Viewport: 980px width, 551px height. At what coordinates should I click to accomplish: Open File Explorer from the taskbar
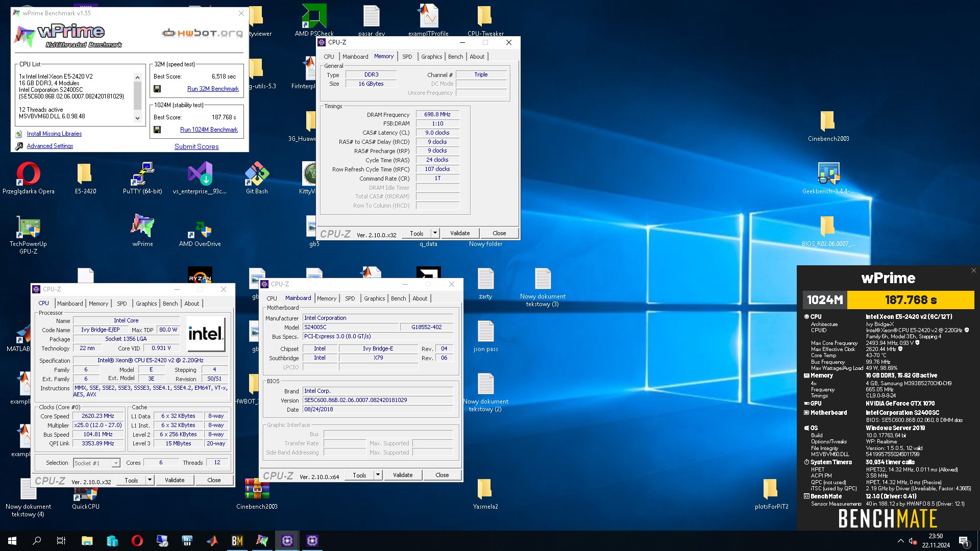[x=87, y=541]
